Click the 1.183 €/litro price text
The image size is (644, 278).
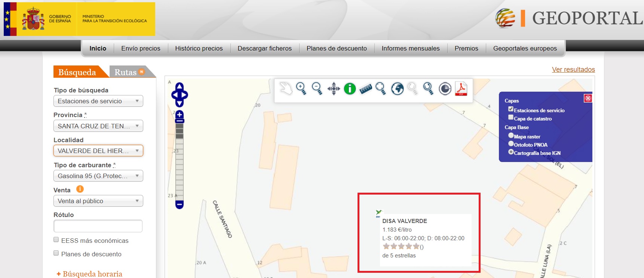click(397, 230)
